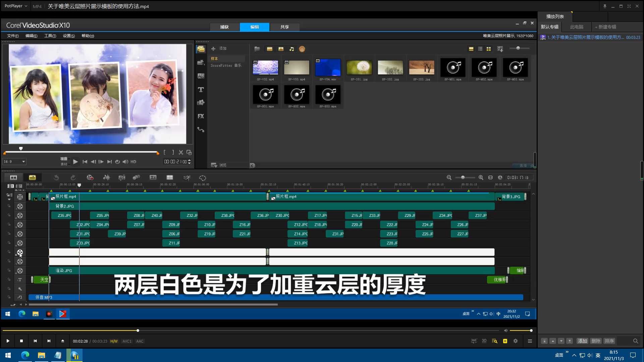Viewport: 644px width, 362px height.
Task: Toggle show photos filter in library
Action: pos(281,49)
